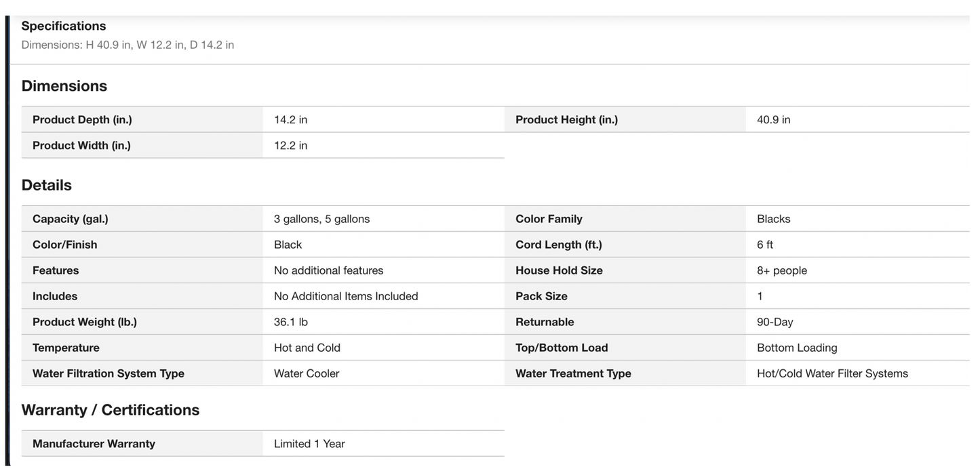980x473 pixels.
Task: Click the Specifications heading
Action: pos(64,26)
